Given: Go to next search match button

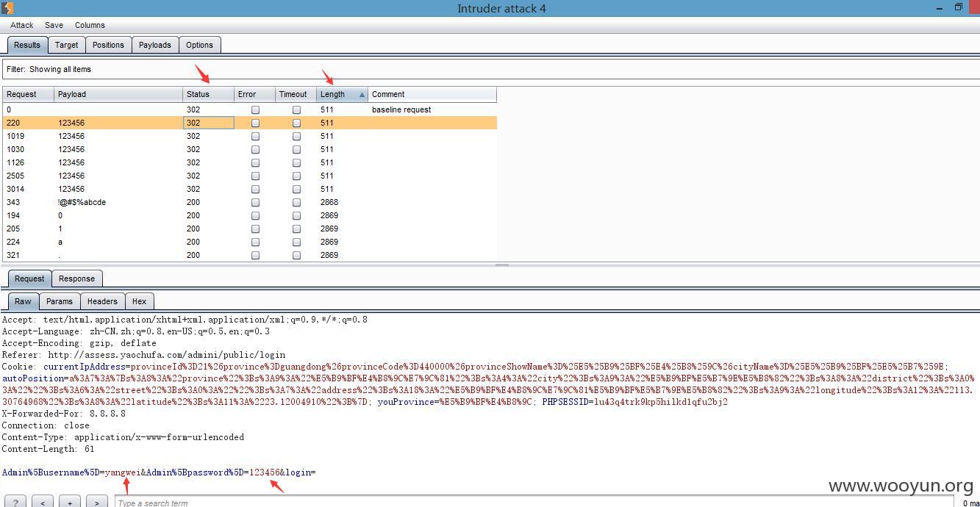Looking at the screenshot, I should [97, 503].
